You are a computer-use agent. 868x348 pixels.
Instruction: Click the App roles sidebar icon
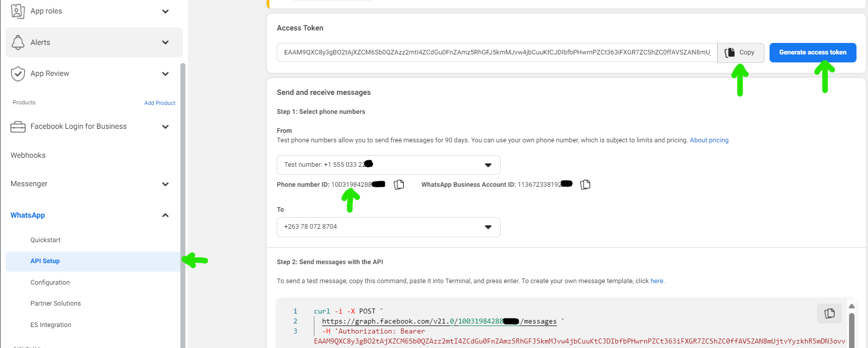click(x=18, y=11)
